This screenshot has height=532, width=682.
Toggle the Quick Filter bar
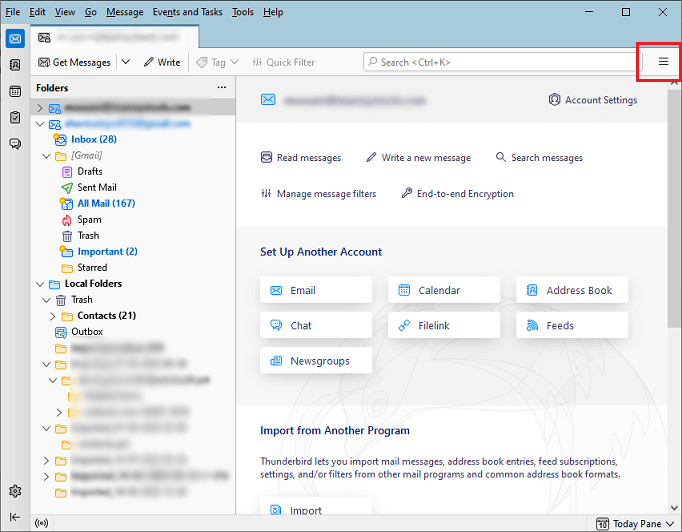coord(283,62)
